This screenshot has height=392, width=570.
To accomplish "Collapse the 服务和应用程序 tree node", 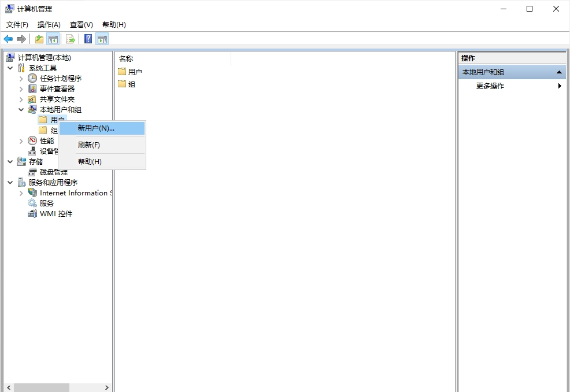I will (x=10, y=183).
